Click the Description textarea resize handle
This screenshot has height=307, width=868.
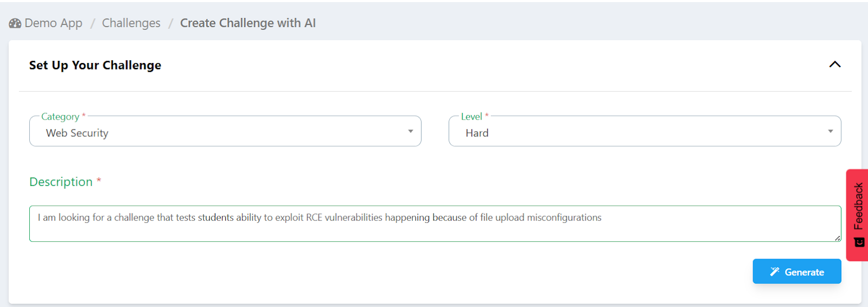pyautogui.click(x=838, y=238)
